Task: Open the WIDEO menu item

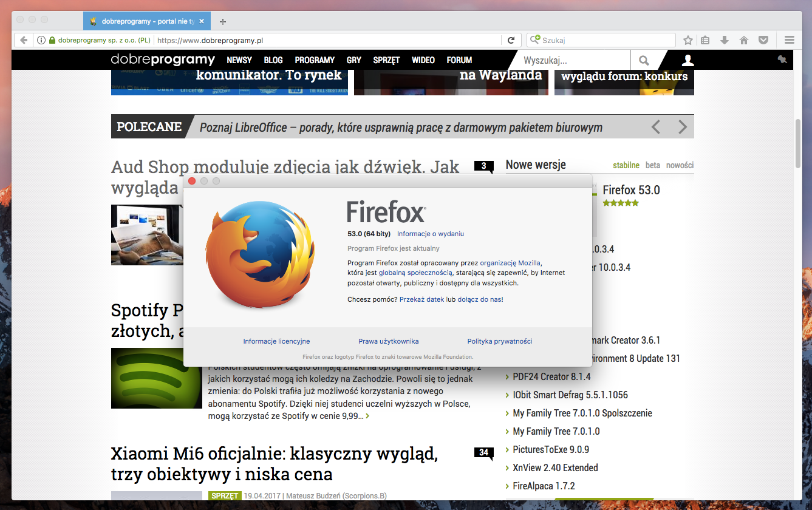Action: pyautogui.click(x=423, y=60)
